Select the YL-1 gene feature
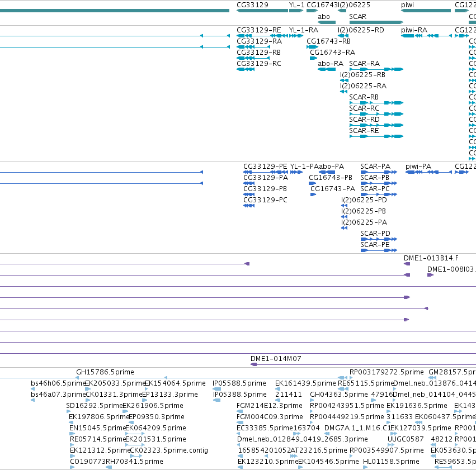The image size is (476, 470). pos(296,11)
